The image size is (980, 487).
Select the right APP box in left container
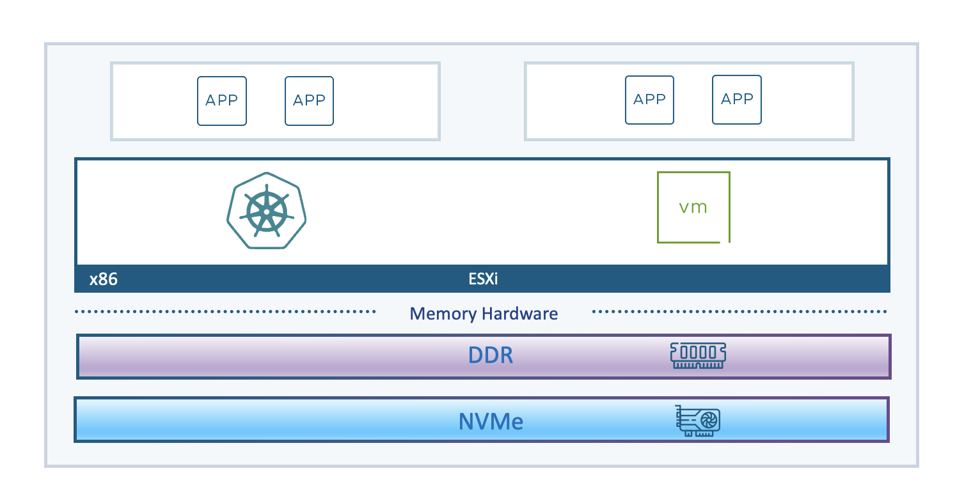[309, 101]
